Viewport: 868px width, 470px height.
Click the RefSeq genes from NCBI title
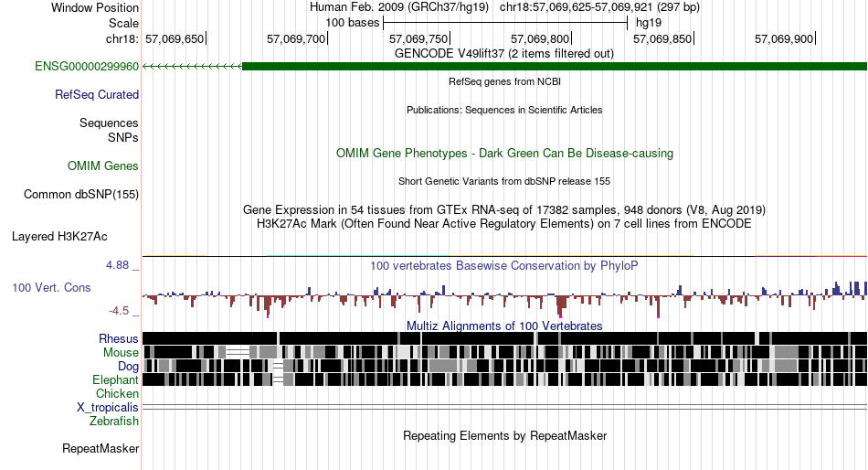coord(504,81)
